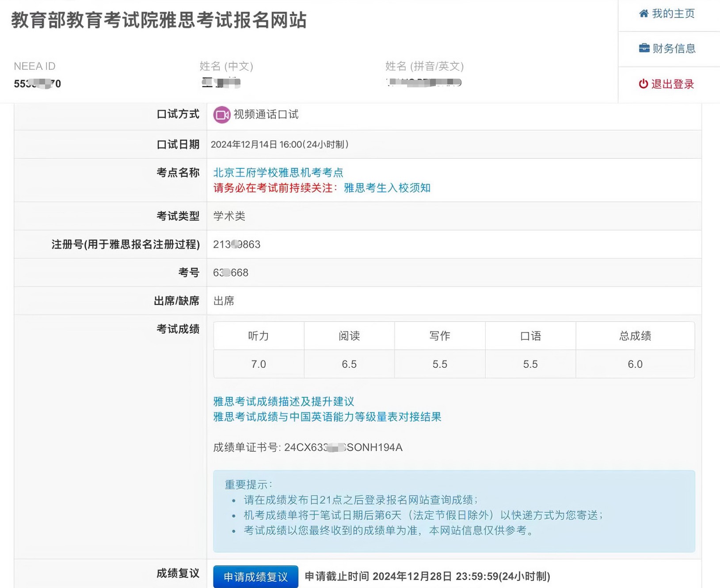The height and width of the screenshot is (588, 720).
Task: Click the writing score 5.5 under 写作
Action: click(440, 364)
